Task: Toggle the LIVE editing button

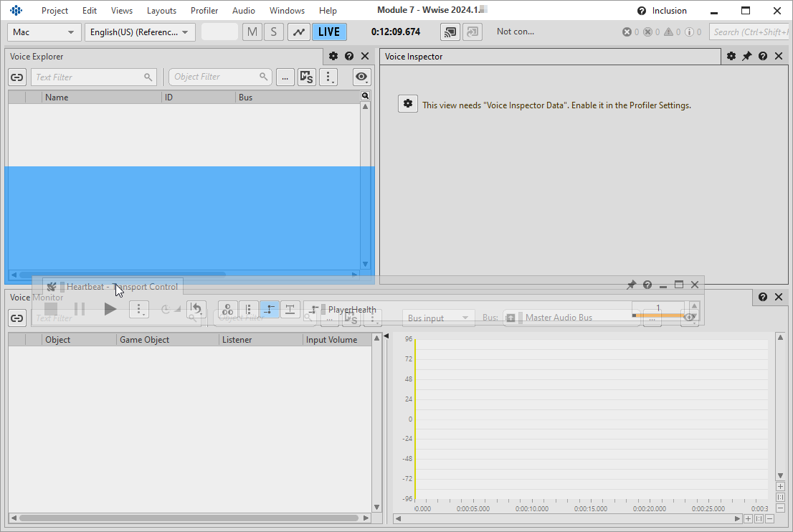Action: (x=329, y=32)
